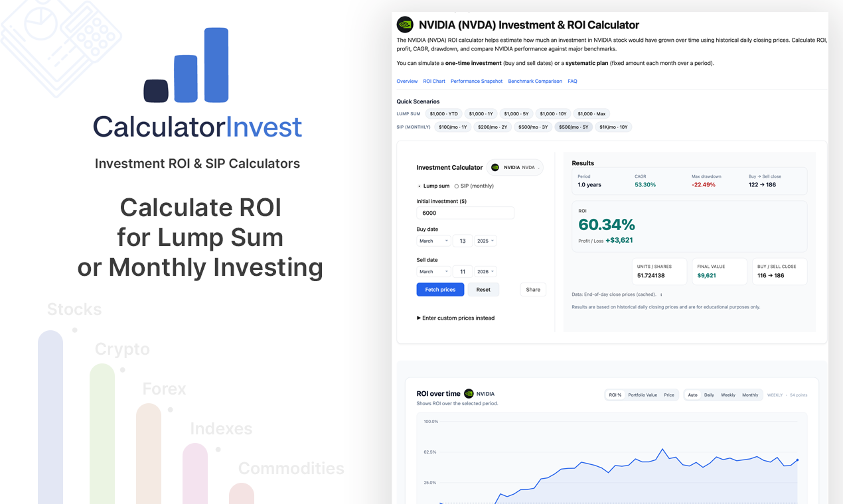Click the NVIDIA logo beside "ROI over time"
Screen dimensions: 843x504
pyautogui.click(x=469, y=393)
